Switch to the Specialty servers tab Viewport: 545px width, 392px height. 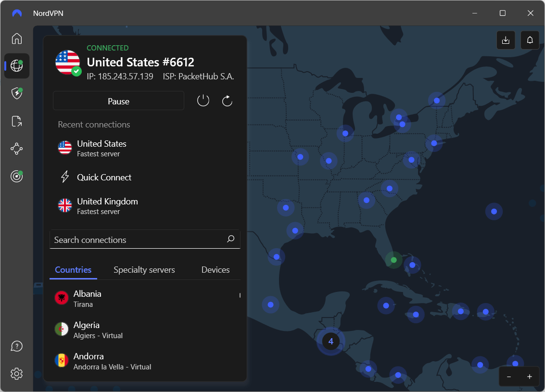coord(144,270)
